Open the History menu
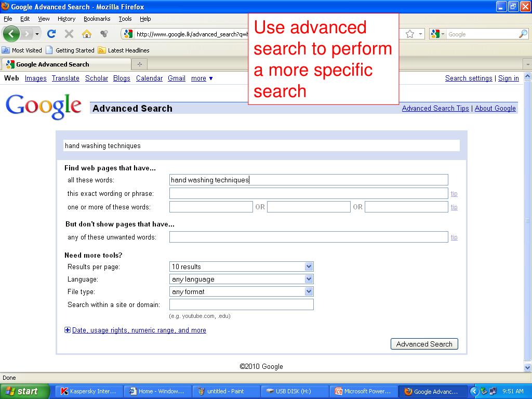Screen dimensions: 532x399 pos(66,19)
